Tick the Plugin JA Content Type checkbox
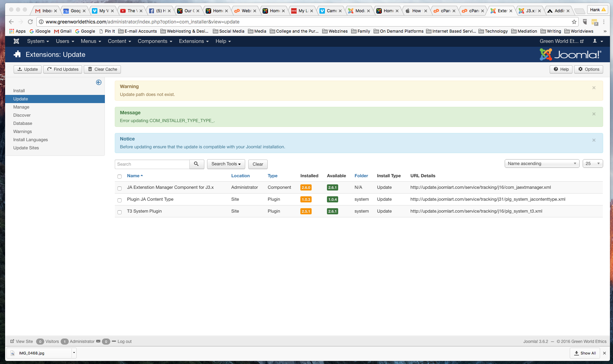 point(120,200)
